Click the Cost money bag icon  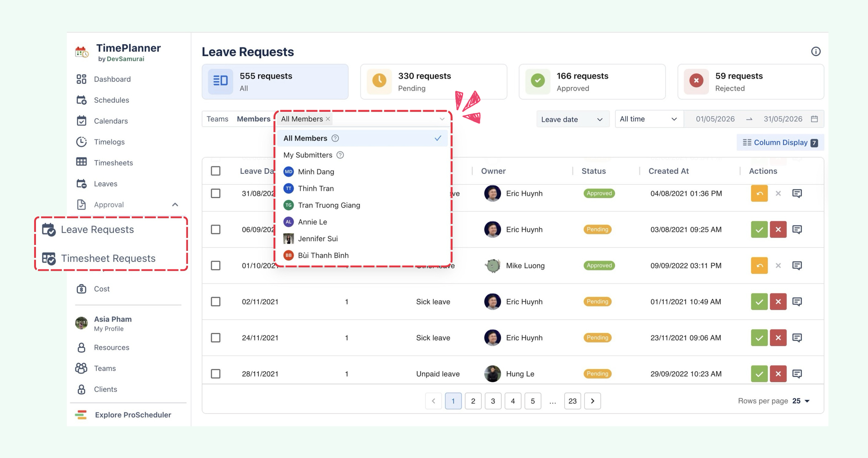[81, 289]
